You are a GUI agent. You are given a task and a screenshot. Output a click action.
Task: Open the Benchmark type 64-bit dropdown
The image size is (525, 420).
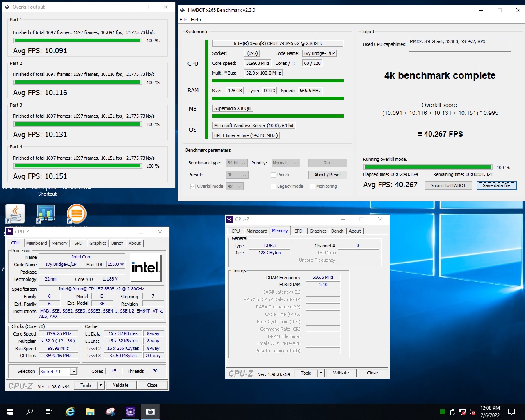(x=237, y=163)
